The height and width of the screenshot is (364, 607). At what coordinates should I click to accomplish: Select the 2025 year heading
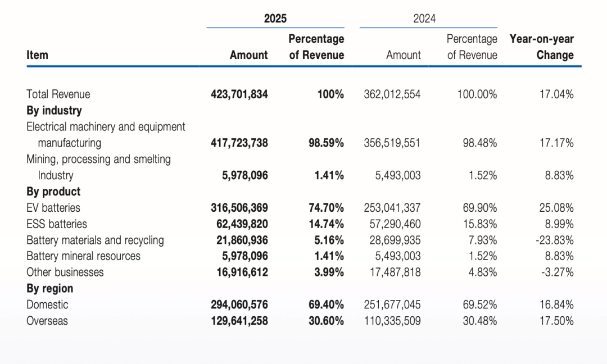[275, 19]
